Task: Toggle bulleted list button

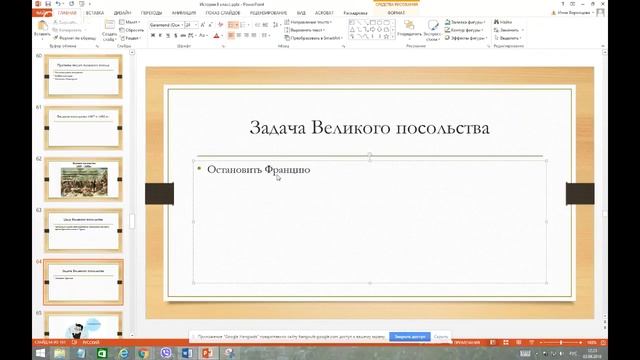Action: click(231, 25)
